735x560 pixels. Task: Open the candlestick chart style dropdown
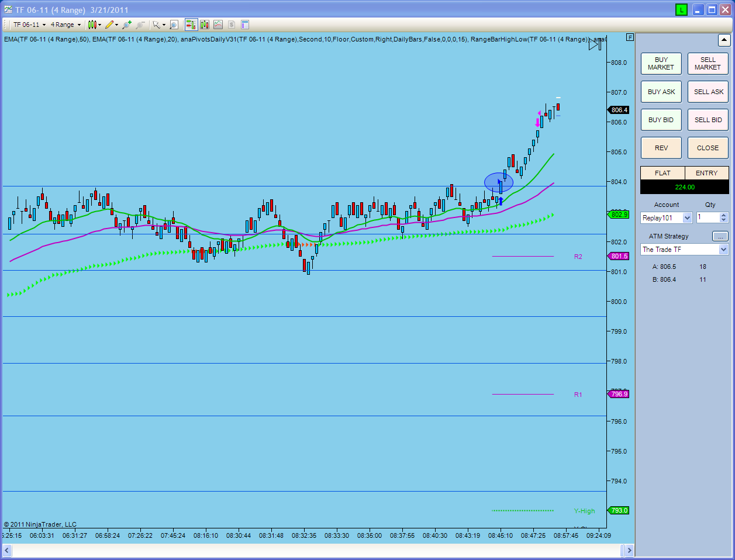pyautogui.click(x=95, y=25)
